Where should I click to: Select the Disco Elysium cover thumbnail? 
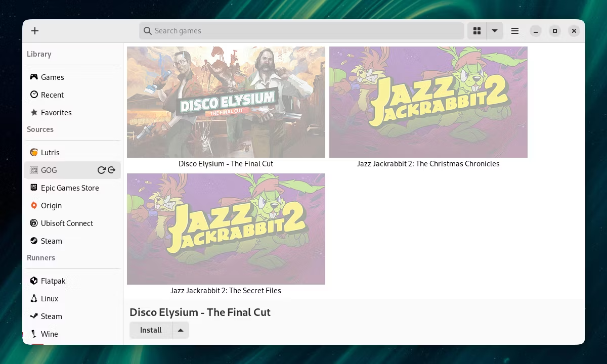pos(226,102)
